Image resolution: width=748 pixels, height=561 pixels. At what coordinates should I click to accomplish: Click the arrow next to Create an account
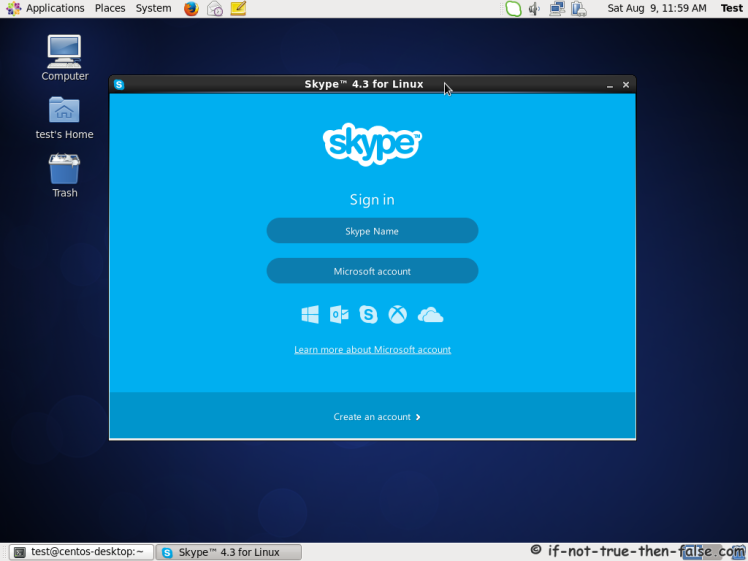418,417
